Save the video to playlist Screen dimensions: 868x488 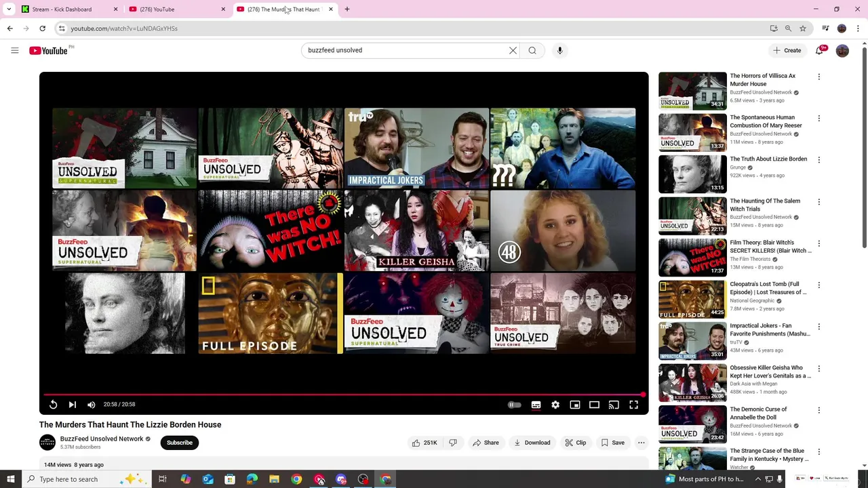point(613,443)
